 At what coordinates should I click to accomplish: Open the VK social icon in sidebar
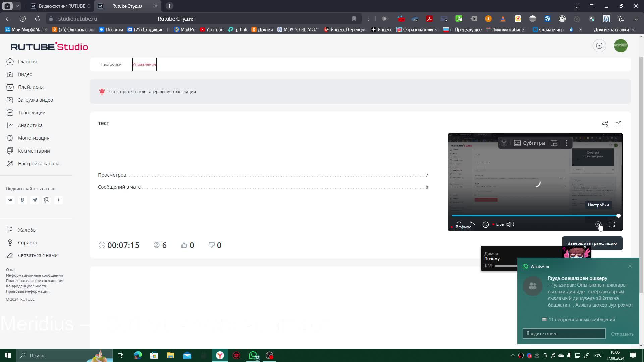[x=10, y=200]
